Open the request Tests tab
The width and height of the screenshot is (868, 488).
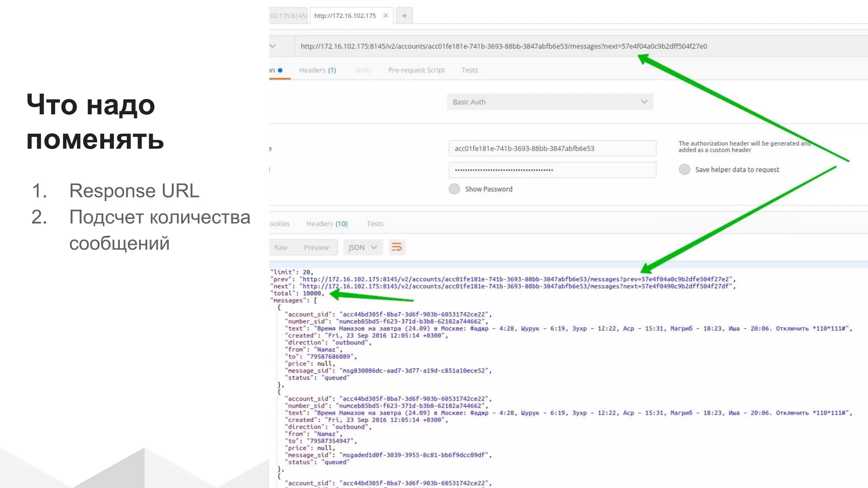(469, 70)
